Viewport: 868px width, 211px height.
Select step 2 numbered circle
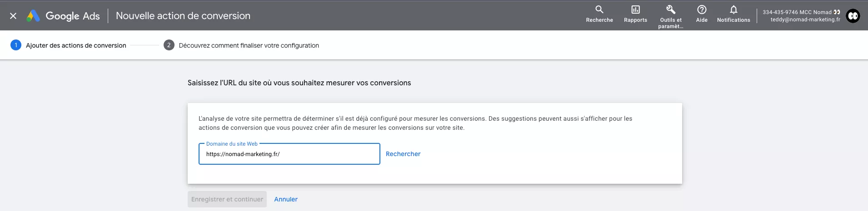click(169, 45)
